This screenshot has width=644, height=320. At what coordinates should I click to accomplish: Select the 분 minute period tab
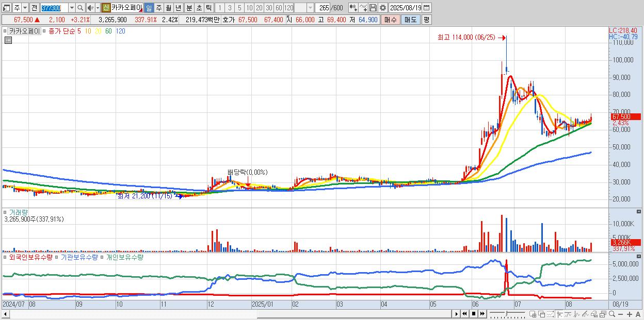[x=188, y=8]
